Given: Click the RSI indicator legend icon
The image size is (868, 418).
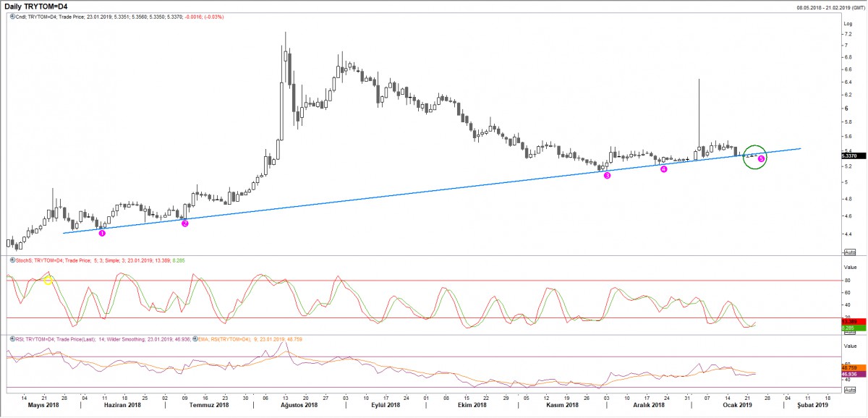Looking at the screenshot, I should point(9,338).
